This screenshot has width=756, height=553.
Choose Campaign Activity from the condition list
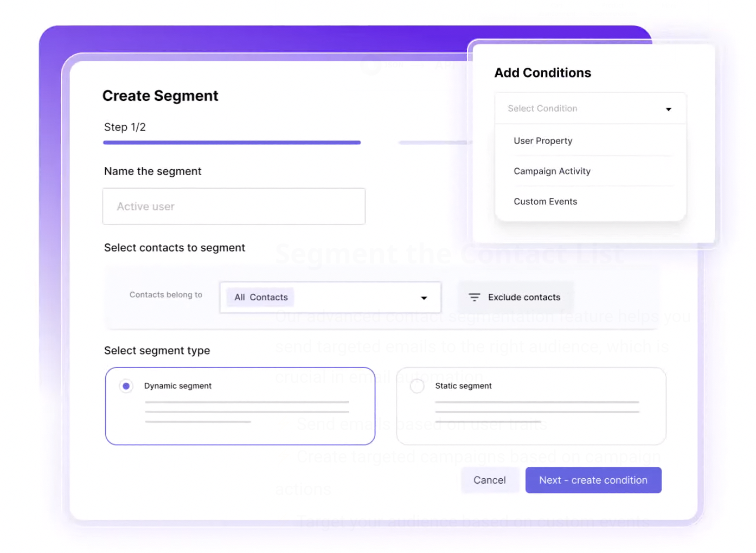pyautogui.click(x=552, y=171)
